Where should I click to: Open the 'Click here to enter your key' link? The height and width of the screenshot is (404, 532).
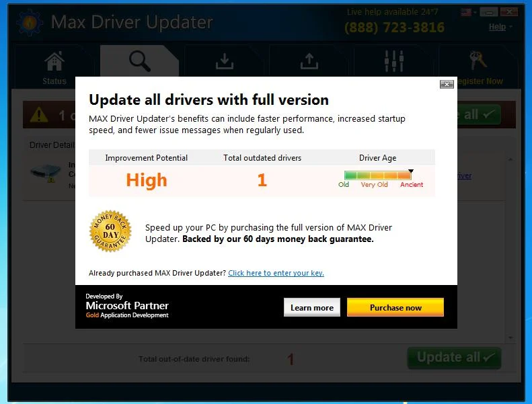[276, 273]
